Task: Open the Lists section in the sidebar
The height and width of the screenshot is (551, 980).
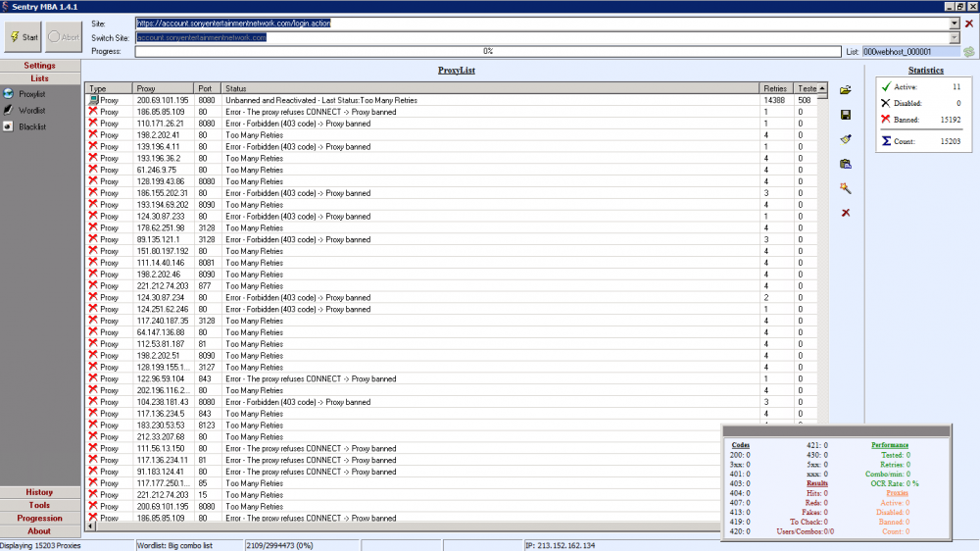Action: 40,78
